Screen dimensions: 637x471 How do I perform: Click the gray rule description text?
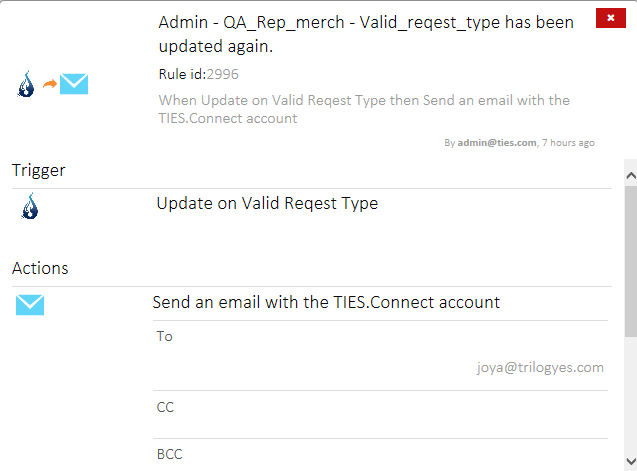[x=364, y=109]
